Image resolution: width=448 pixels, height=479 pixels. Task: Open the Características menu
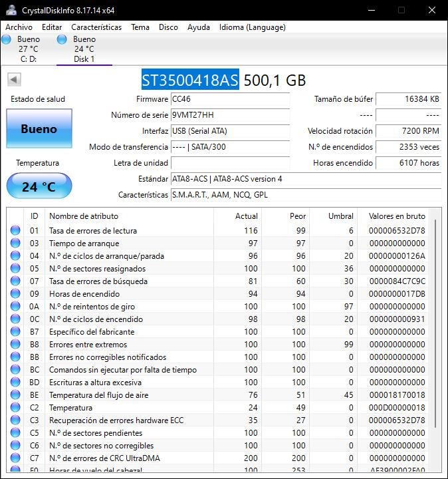(x=96, y=27)
